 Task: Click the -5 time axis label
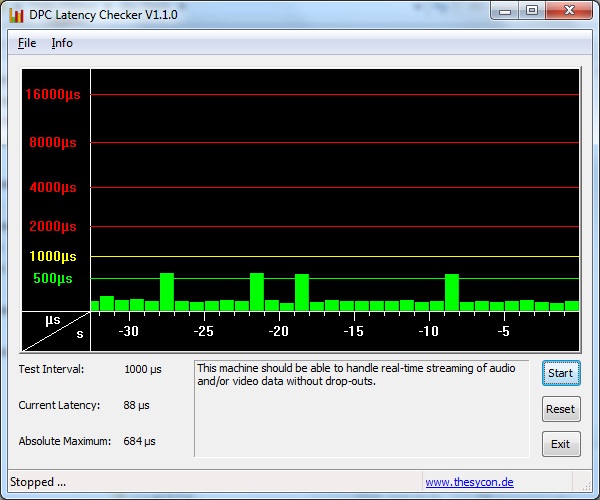504,331
